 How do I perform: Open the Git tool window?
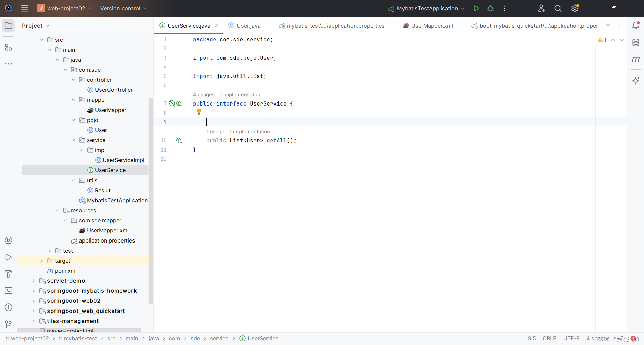pos(9,324)
